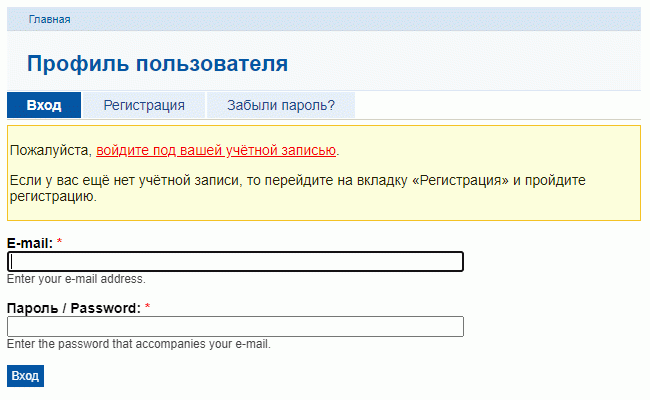This screenshot has width=650, height=400.
Task: Click the word регистрацию ending the notice
Action: [x=53, y=196]
